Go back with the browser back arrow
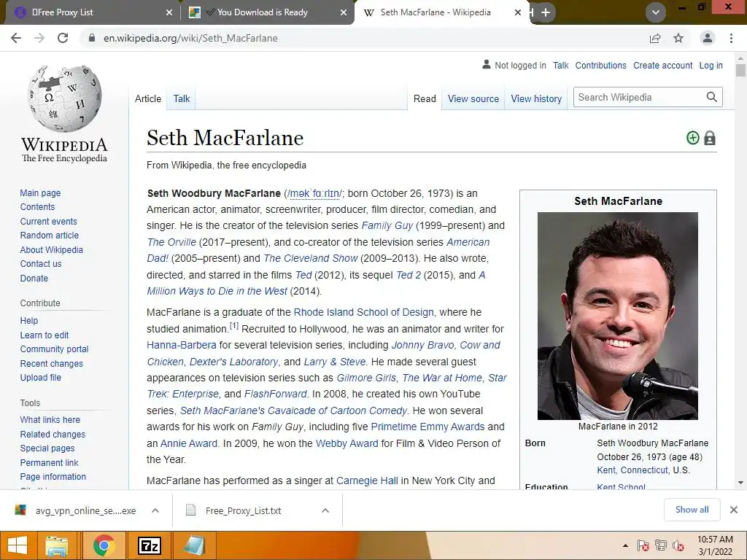 16,38
